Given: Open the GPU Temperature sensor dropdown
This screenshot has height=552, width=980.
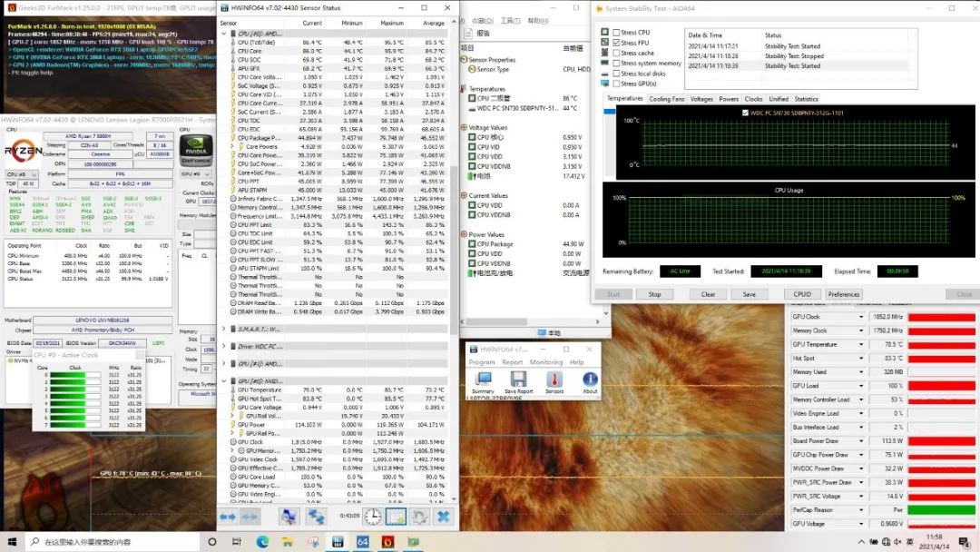Looking at the screenshot, I should [x=860, y=345].
